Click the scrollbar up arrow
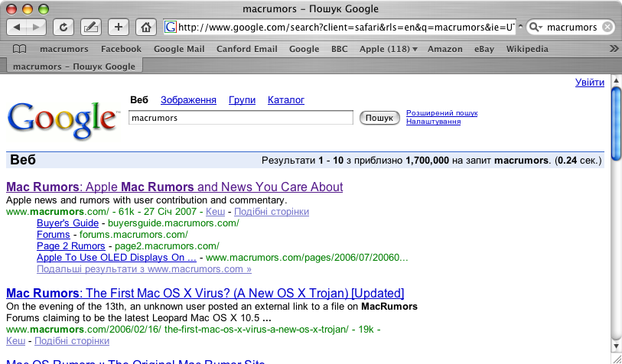 (616, 80)
